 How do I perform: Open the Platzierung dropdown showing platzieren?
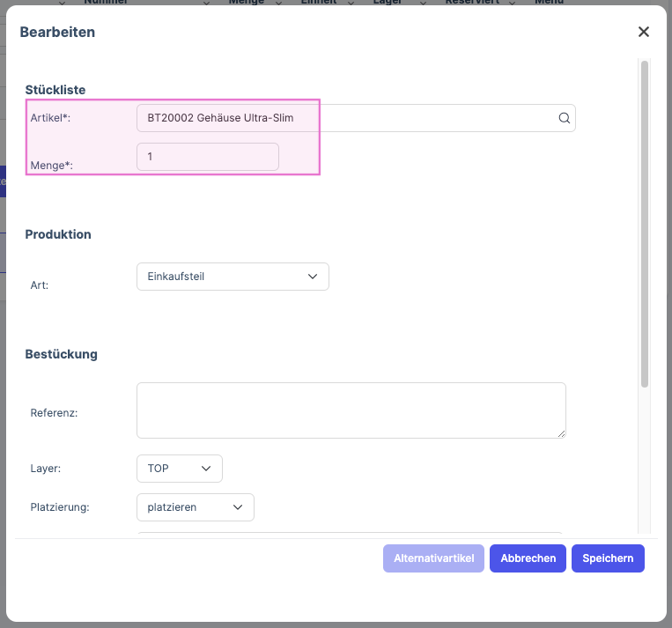click(x=196, y=507)
